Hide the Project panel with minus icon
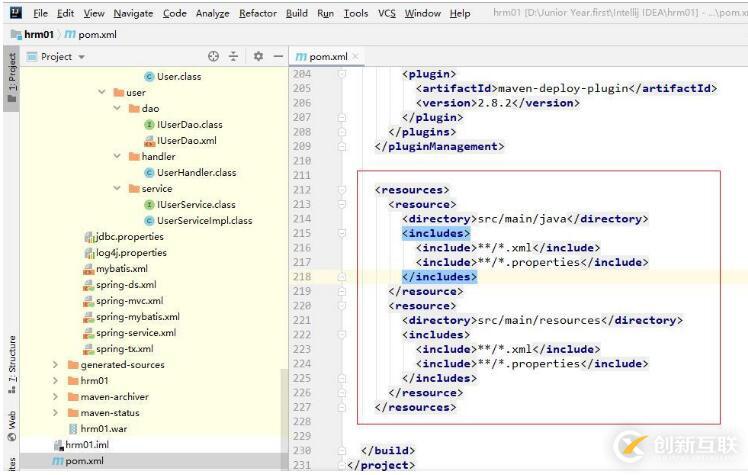This screenshot has height=475, width=748. coord(277,57)
